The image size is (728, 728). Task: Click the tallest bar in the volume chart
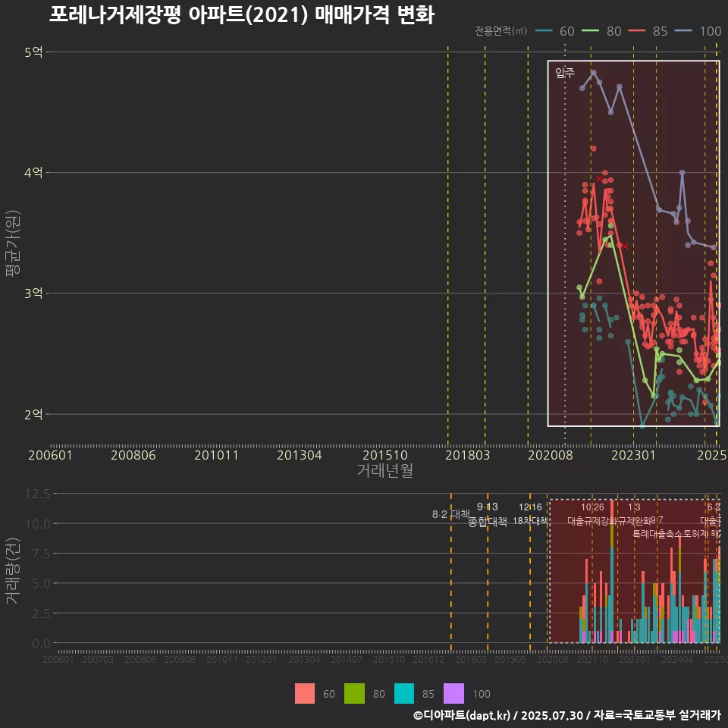[612, 571]
